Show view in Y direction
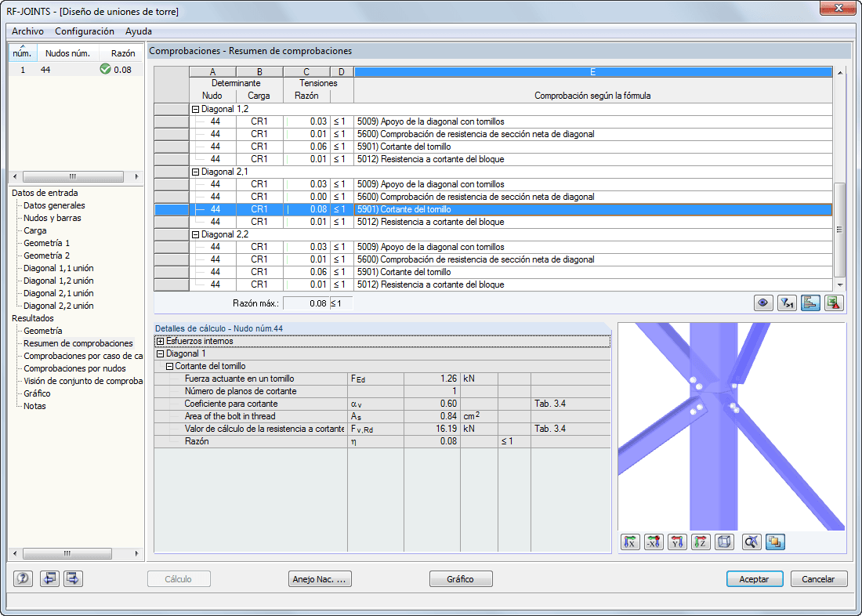The image size is (862, 616). 677,542
